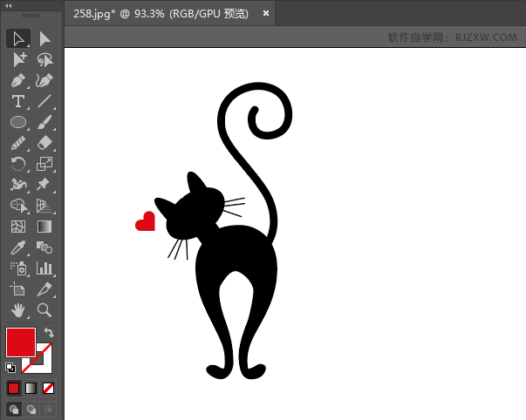The height and width of the screenshot is (420, 526).
Task: Swap fill and stroke colors
Action: click(49, 333)
